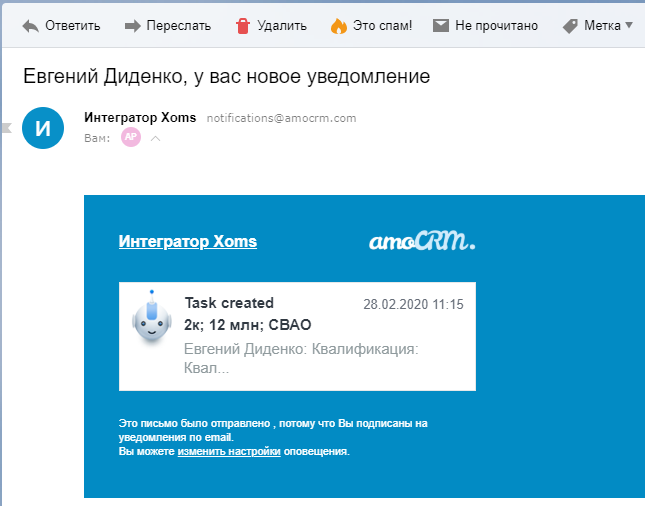Click the spam flame icon
Screen dimensions: 645x506
[x=338, y=25]
